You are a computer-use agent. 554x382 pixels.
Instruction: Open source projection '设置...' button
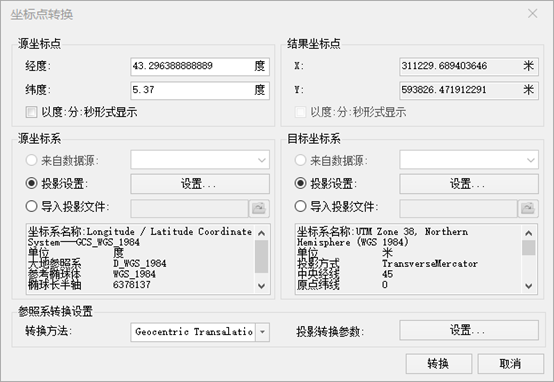[x=200, y=183]
